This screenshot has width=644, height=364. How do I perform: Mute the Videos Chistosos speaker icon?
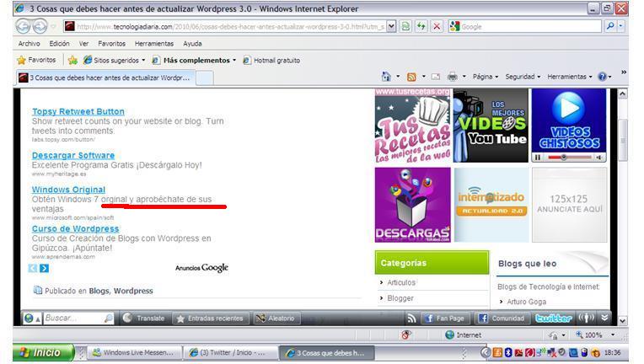[x=599, y=158]
